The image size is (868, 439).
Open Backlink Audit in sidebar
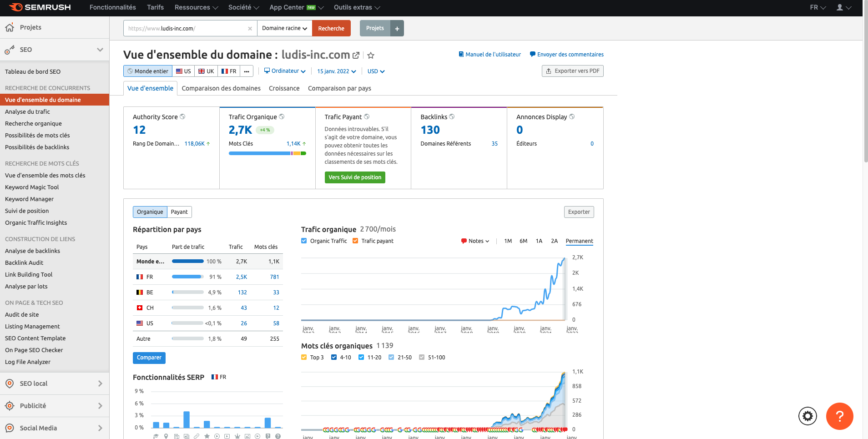click(x=24, y=263)
